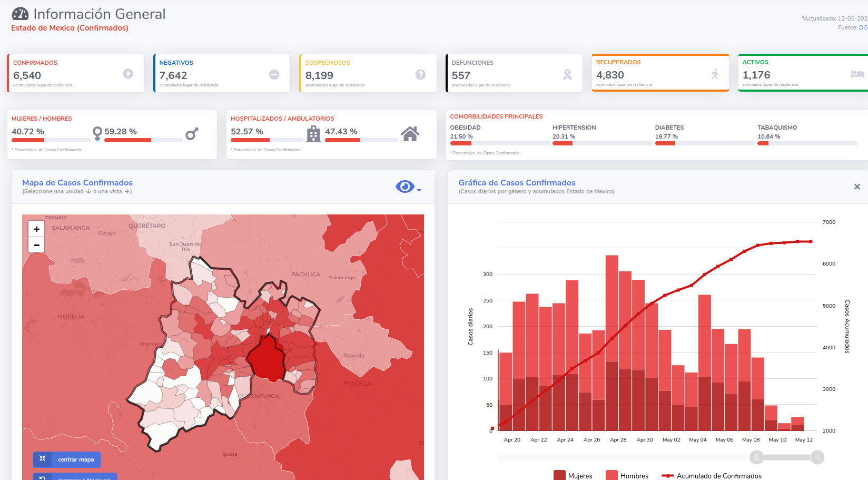
Task: Click the Gráfica de Casos Confirmados title
Action: click(517, 183)
